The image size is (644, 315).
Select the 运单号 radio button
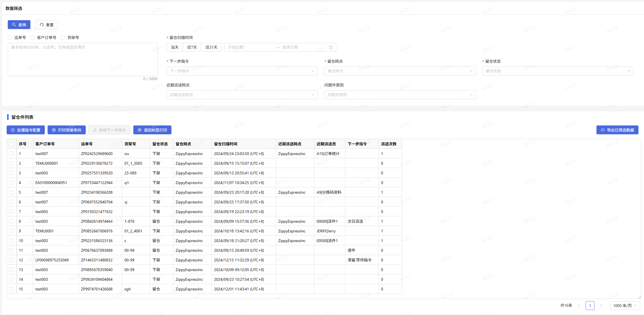coord(10,38)
